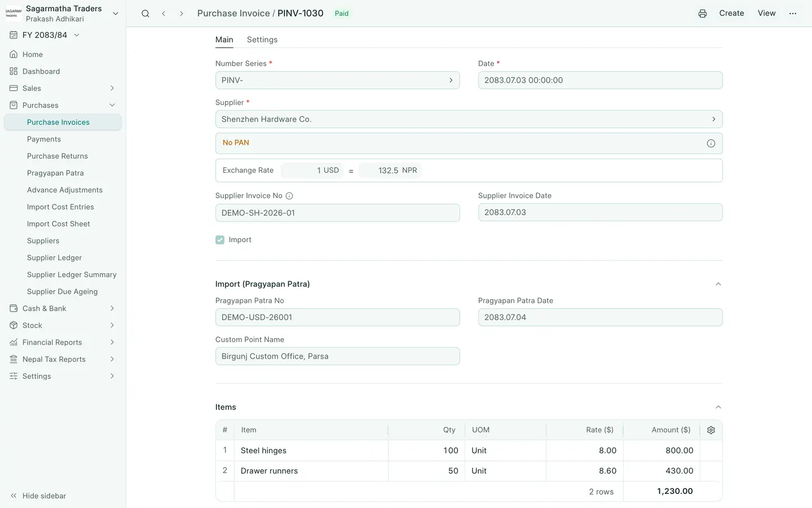Click the View button
Screen dimensions: 812x508
(x=766, y=14)
